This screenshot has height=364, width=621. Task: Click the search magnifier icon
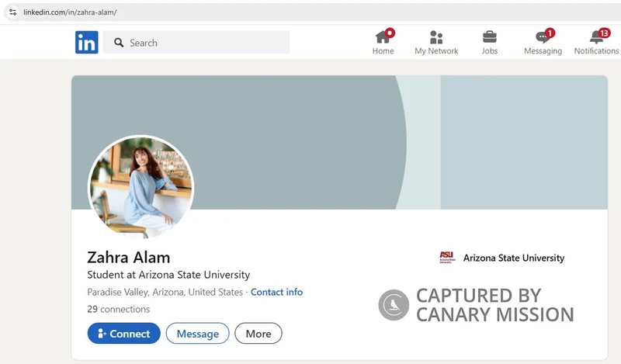pos(119,43)
